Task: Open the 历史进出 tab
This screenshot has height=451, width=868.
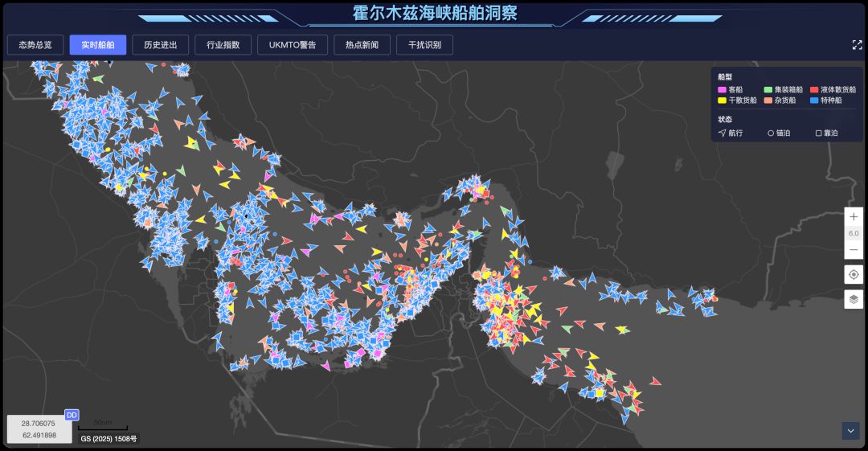Action: pyautogui.click(x=161, y=45)
